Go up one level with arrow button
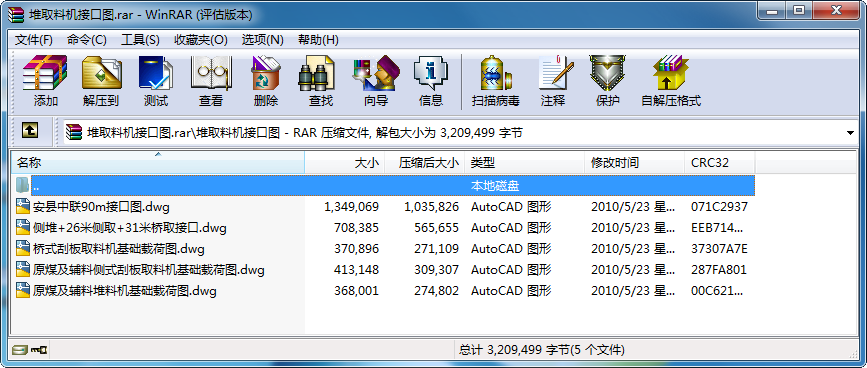Screen dimensions: 867x368 (x=30, y=131)
